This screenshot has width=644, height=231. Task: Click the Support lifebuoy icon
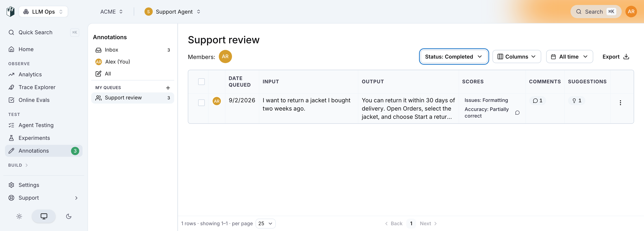coord(11,198)
